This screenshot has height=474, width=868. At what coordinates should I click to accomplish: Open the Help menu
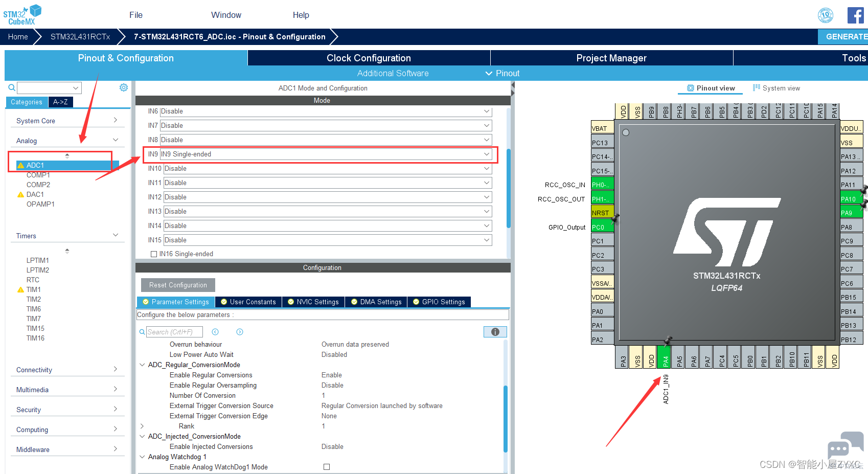click(x=301, y=15)
